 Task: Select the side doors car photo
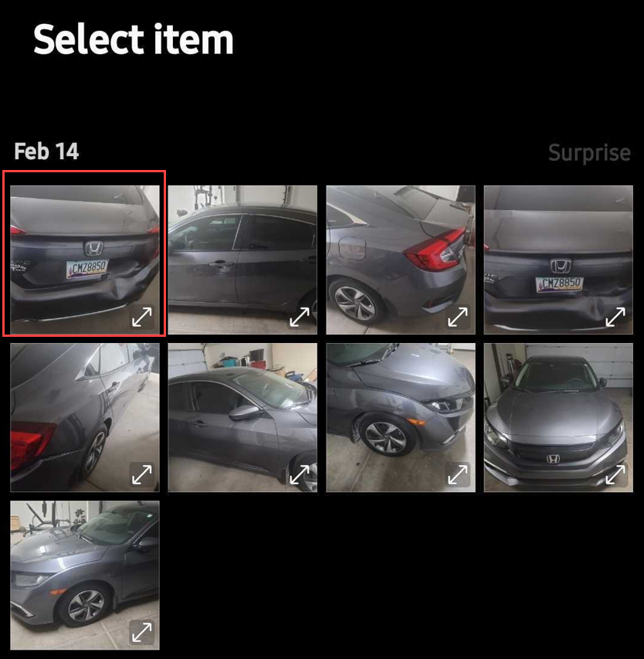242,260
